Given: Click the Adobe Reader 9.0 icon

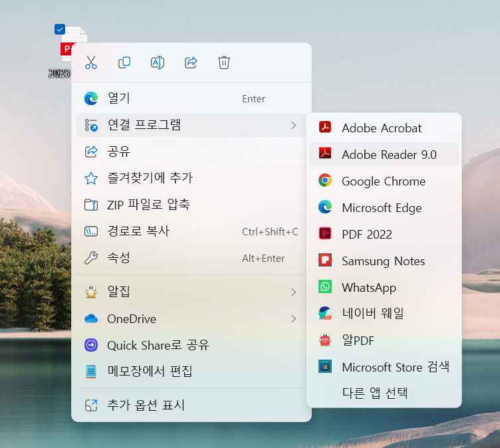Looking at the screenshot, I should click(x=325, y=154).
